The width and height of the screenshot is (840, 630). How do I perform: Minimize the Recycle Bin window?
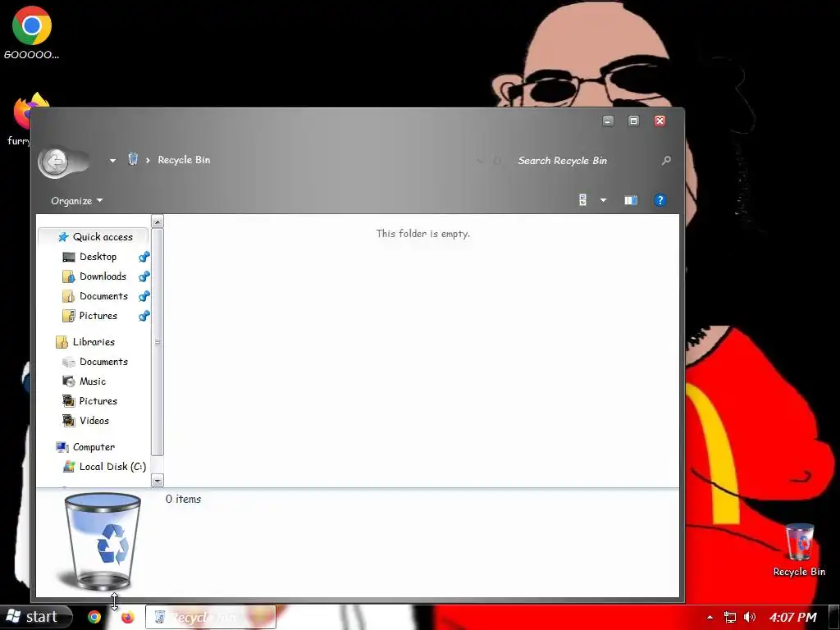tap(608, 121)
